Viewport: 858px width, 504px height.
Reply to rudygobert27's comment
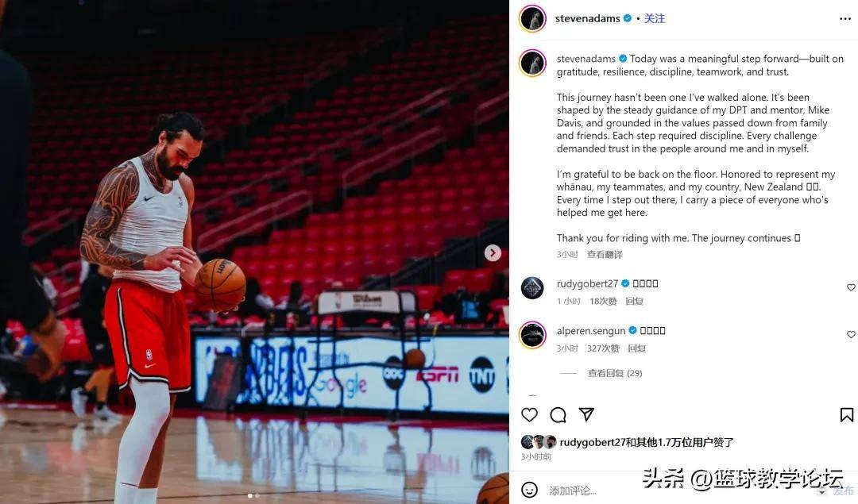pyautogui.click(x=634, y=301)
